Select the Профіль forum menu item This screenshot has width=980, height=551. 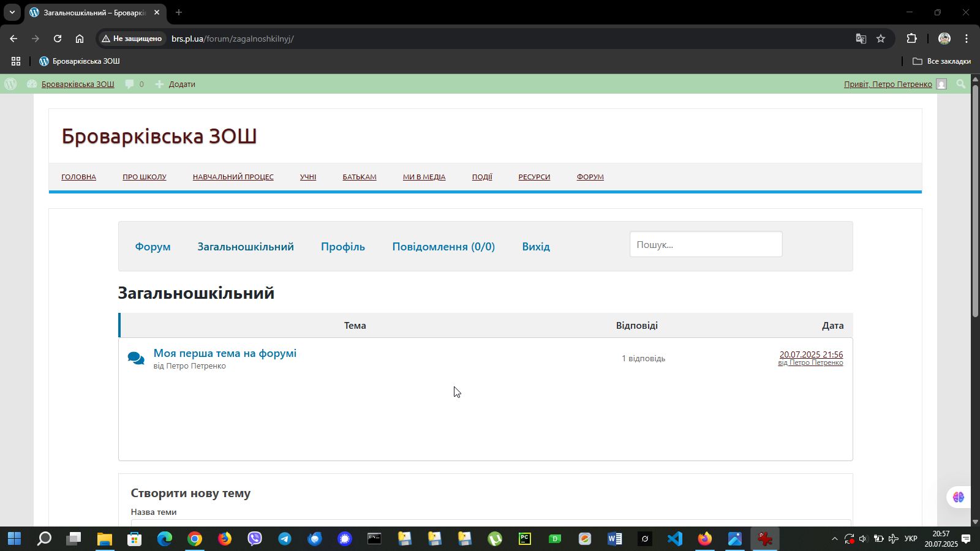[x=342, y=247]
